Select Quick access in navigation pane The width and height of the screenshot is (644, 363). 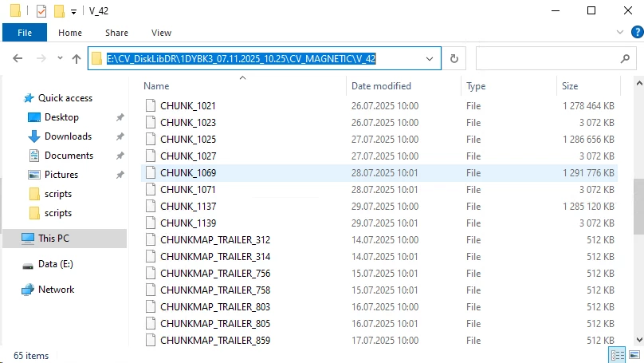point(65,98)
